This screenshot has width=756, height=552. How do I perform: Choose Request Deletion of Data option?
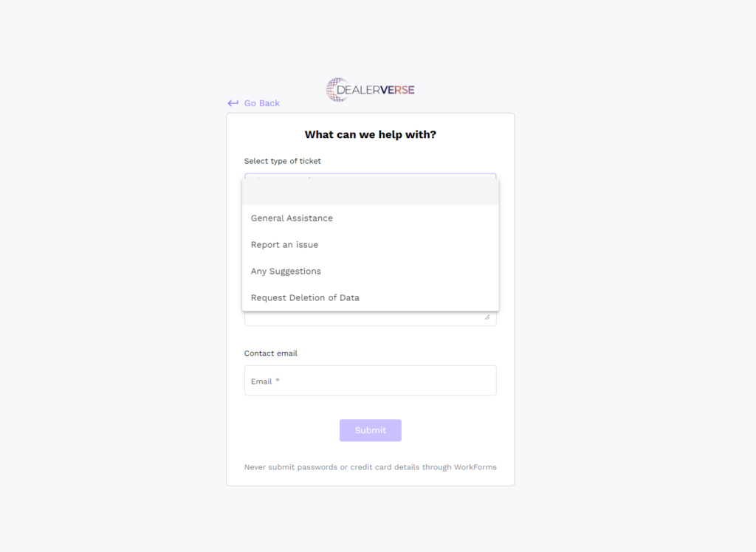[306, 298]
